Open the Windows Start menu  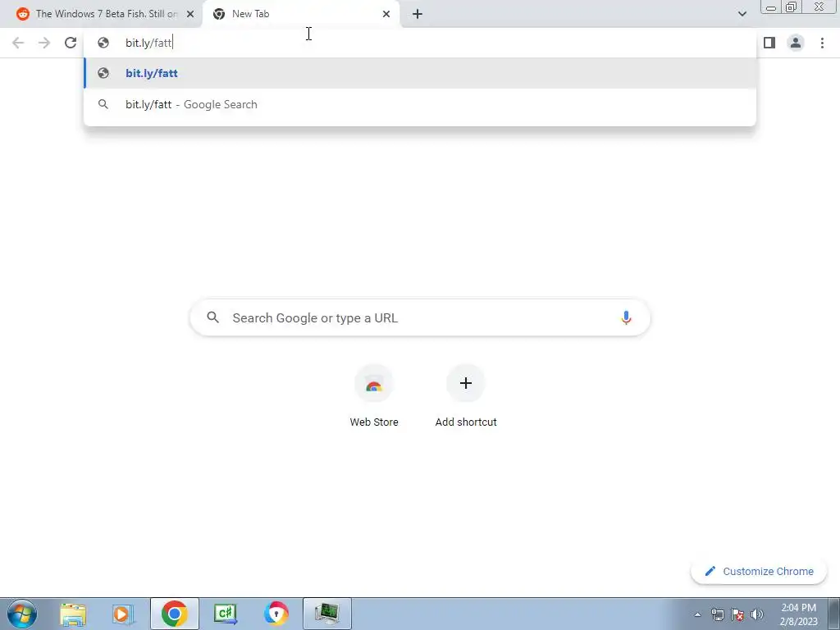point(22,614)
